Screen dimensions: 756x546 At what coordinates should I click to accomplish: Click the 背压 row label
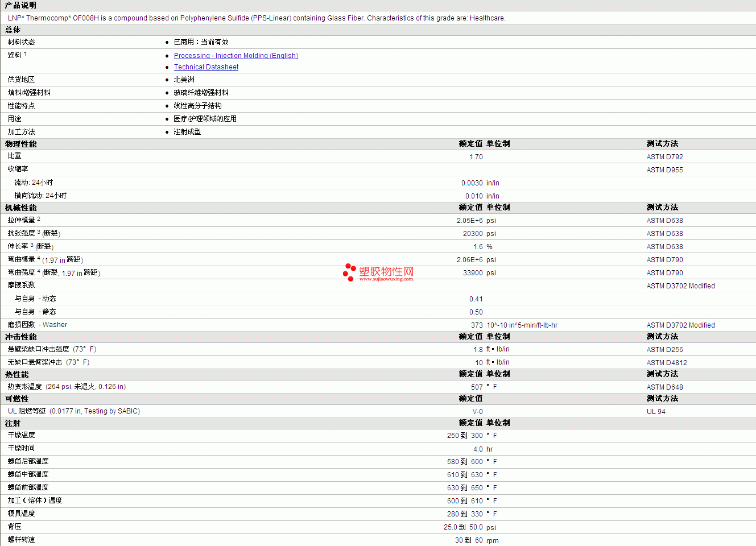(14, 527)
